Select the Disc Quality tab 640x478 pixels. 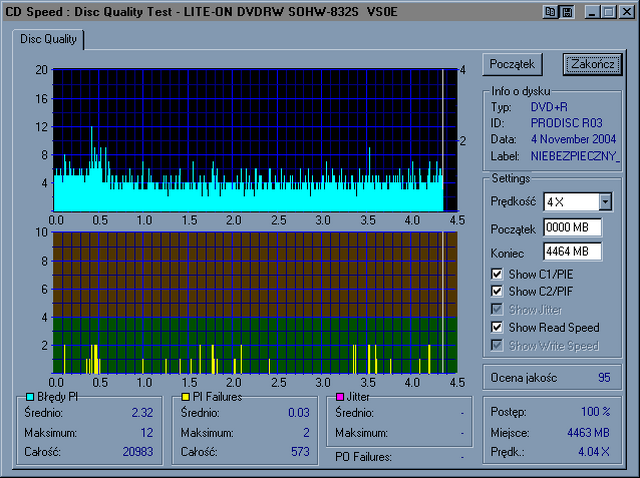point(48,40)
